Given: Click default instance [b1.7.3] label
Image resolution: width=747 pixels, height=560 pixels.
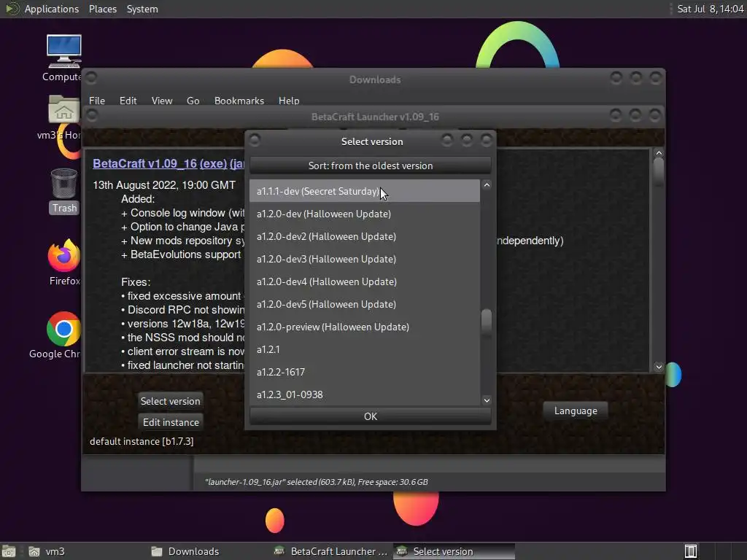Looking at the screenshot, I should coord(142,441).
